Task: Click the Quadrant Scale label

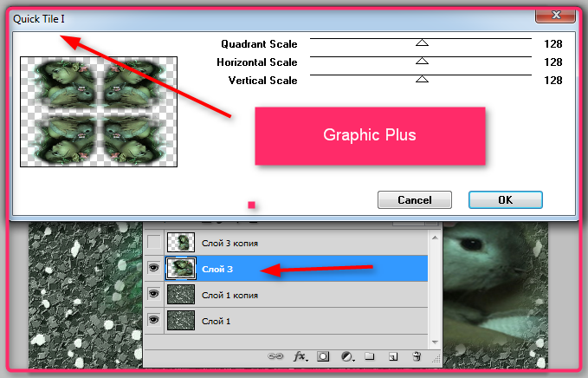Action: (x=259, y=44)
